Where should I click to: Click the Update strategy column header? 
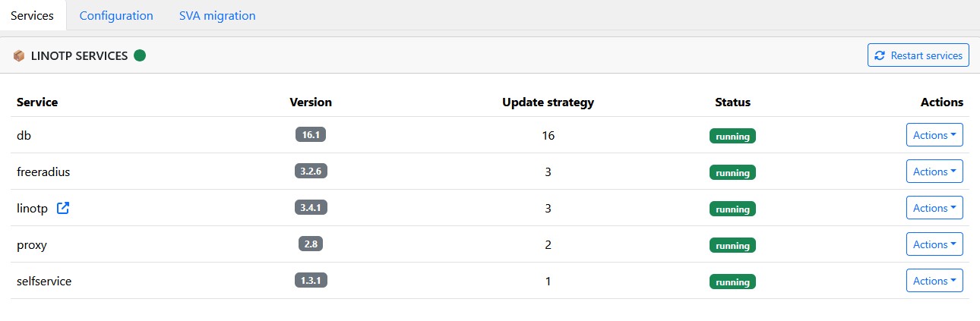(x=548, y=102)
